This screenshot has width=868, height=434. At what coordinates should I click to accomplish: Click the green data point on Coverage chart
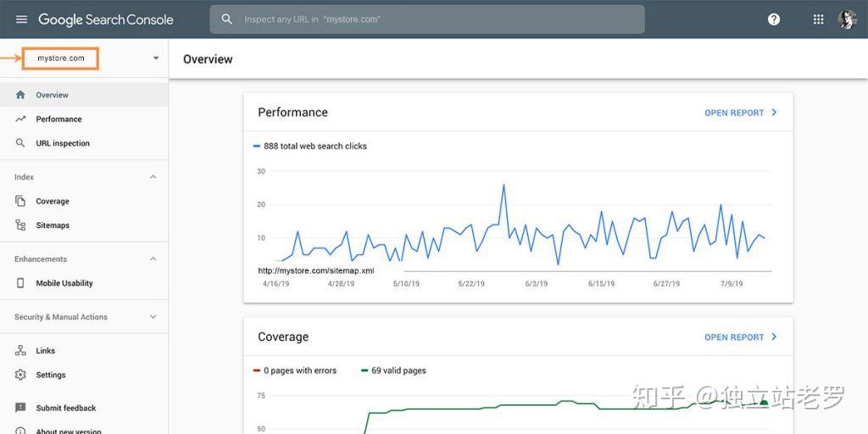764,403
